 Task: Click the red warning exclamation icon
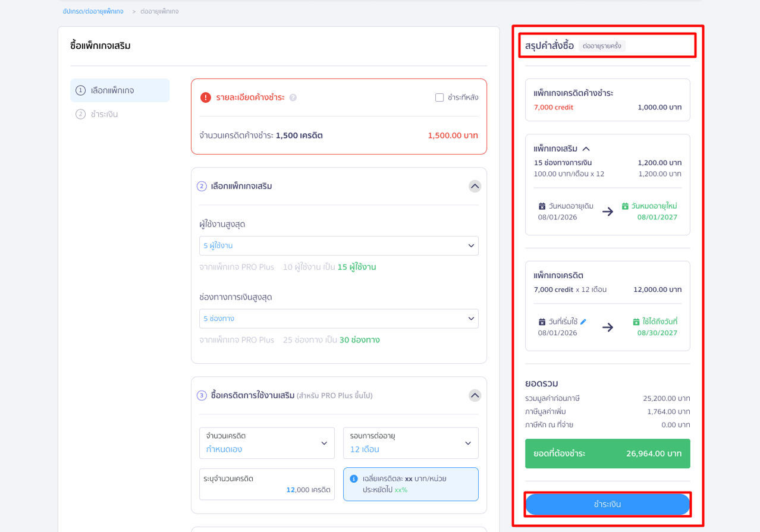(x=206, y=97)
